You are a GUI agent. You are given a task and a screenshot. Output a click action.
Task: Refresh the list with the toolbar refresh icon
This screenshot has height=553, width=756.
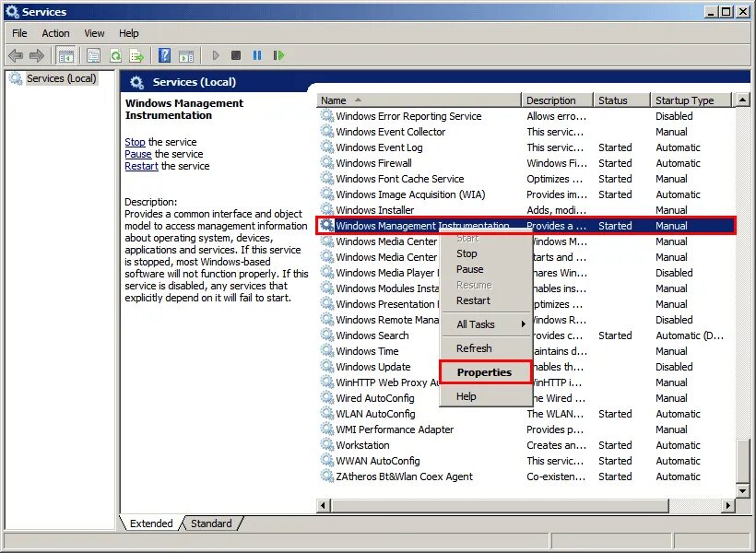pyautogui.click(x=115, y=55)
